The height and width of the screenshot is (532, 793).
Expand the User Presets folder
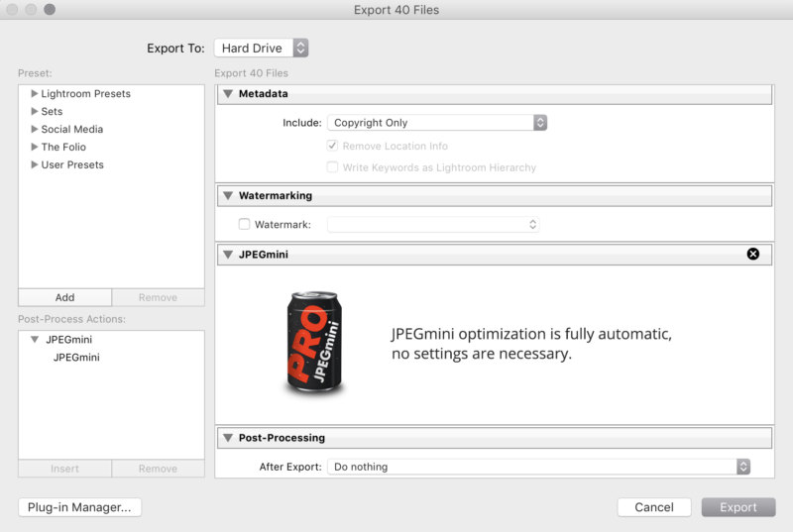pyautogui.click(x=35, y=164)
